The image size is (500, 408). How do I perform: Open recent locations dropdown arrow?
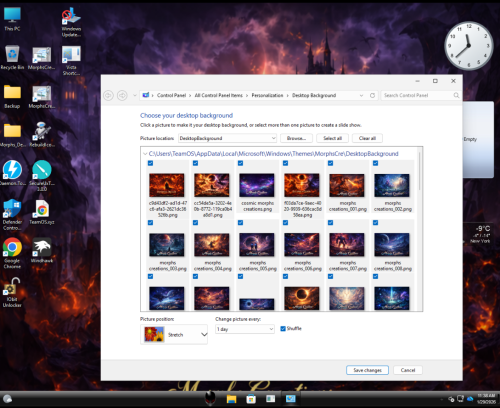point(135,96)
